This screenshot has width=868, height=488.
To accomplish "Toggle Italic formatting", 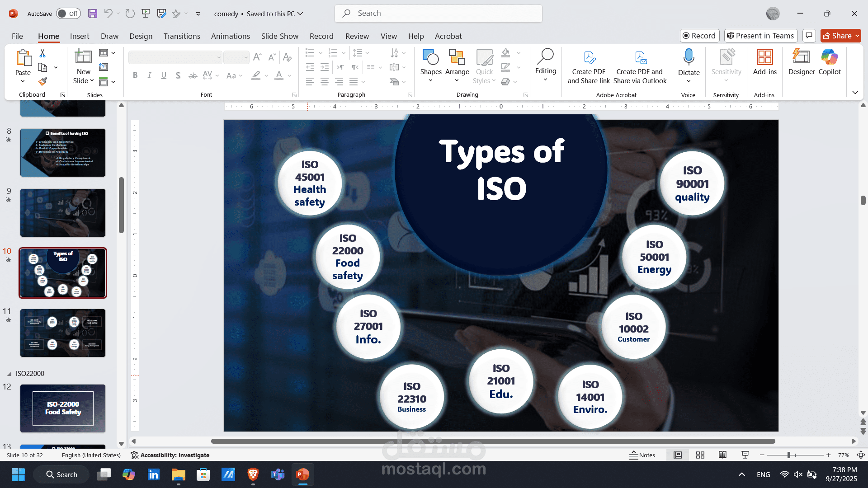I will point(149,75).
